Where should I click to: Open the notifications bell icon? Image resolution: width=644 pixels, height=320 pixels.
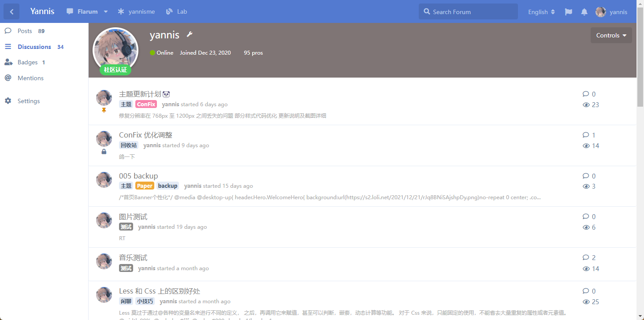[584, 12]
